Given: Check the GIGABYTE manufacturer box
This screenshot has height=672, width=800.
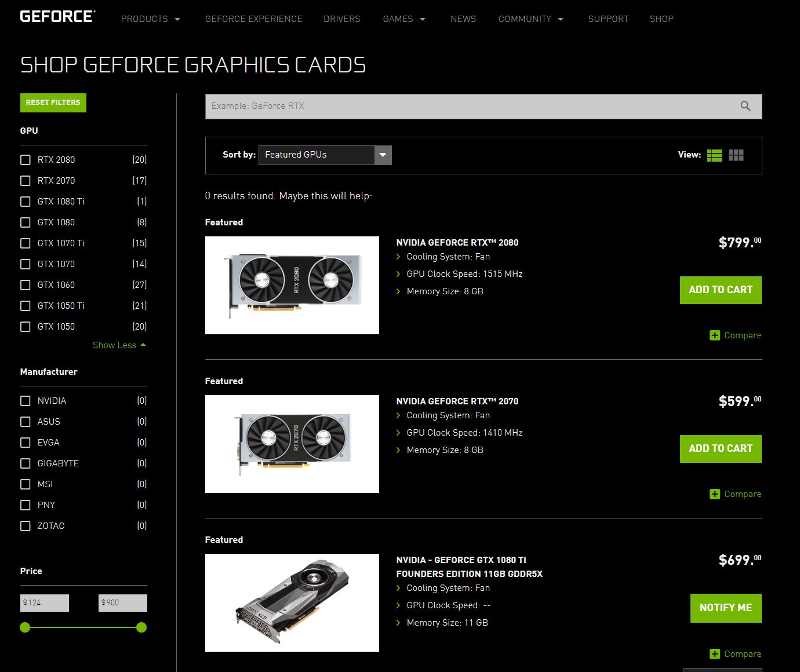Looking at the screenshot, I should (x=26, y=463).
